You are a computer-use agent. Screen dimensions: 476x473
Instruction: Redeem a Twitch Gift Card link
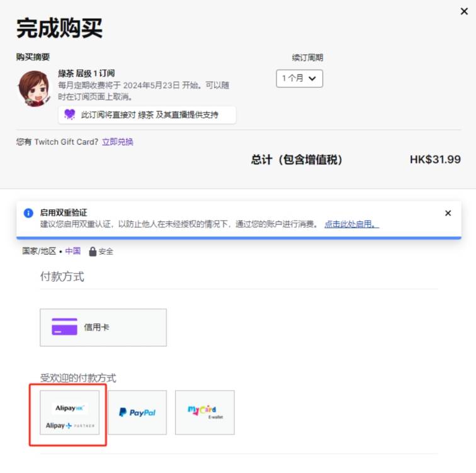pos(118,142)
